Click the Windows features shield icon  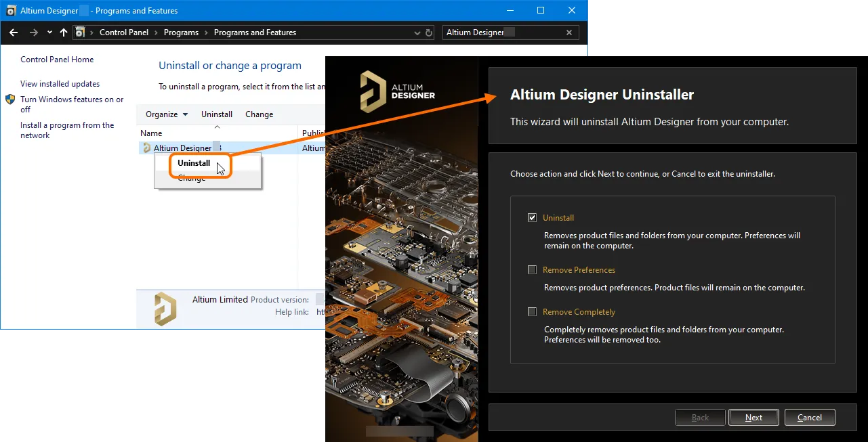click(x=10, y=100)
